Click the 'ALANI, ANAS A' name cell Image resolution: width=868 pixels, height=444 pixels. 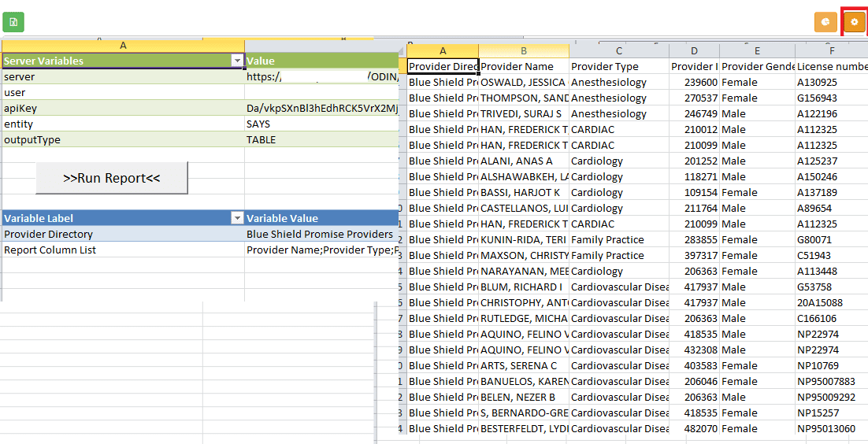click(524, 161)
